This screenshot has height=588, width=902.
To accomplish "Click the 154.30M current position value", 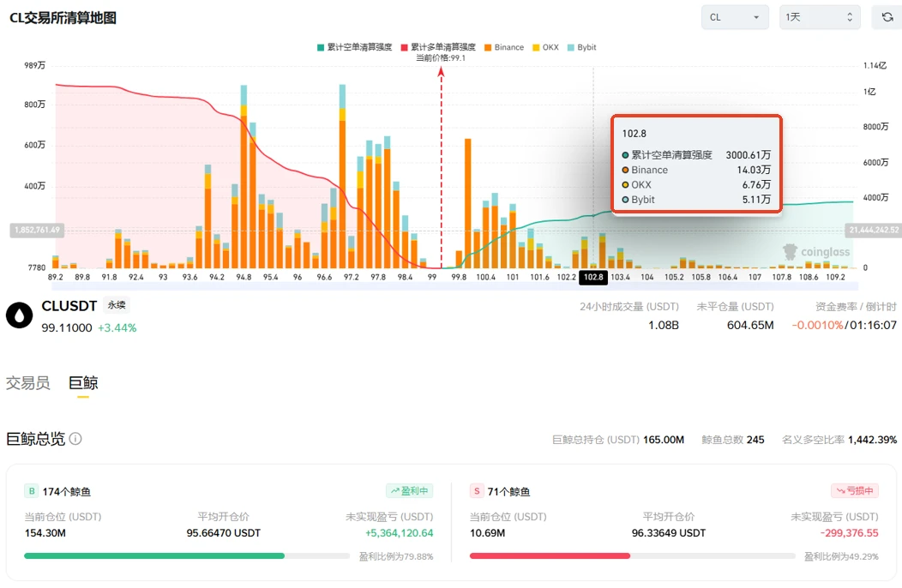I will click(45, 533).
